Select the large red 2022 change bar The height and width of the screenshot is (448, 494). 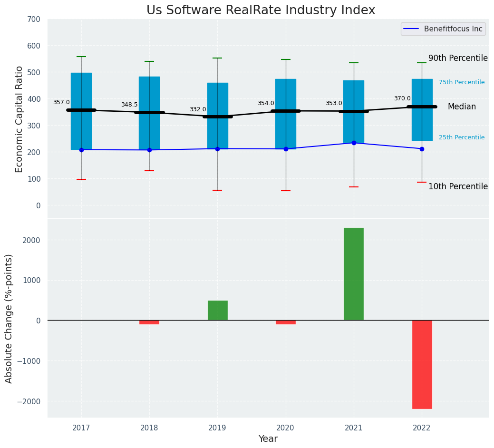422,364
